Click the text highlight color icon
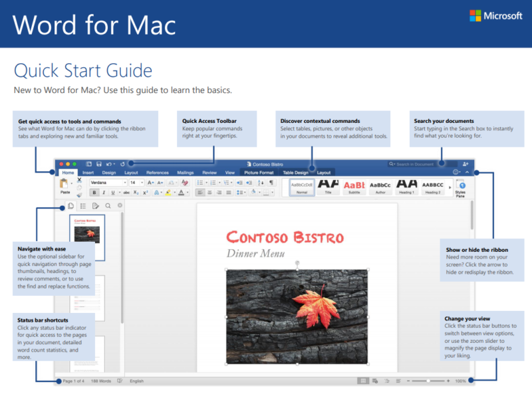 (168, 192)
